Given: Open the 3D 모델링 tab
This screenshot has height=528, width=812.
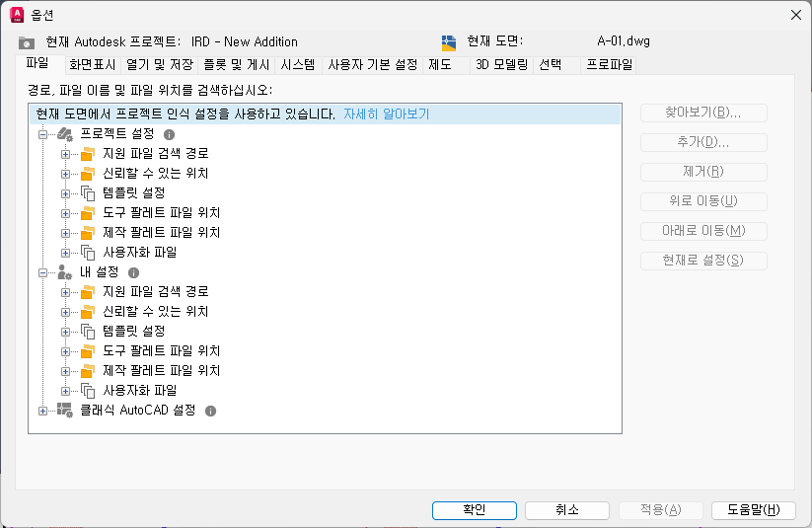Looking at the screenshot, I should [501, 65].
